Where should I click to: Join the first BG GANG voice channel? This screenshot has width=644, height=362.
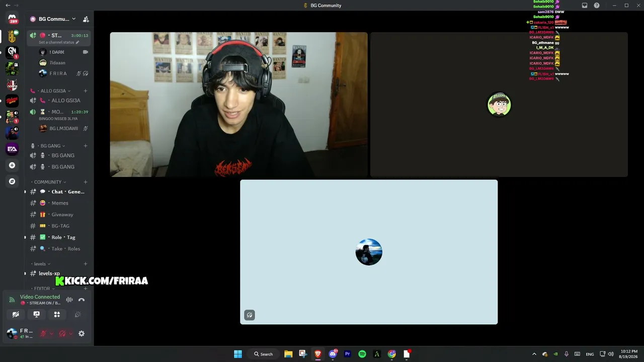click(59, 155)
